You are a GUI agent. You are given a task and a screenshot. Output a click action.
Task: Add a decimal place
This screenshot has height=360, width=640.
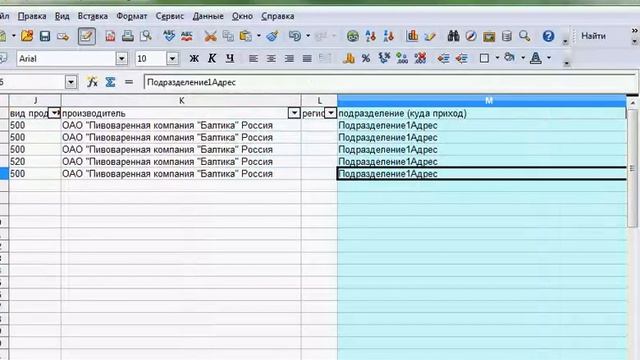[x=402, y=58]
